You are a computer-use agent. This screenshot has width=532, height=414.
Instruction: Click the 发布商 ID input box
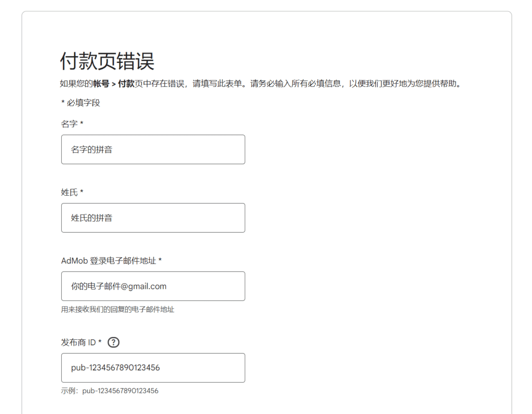coord(153,368)
